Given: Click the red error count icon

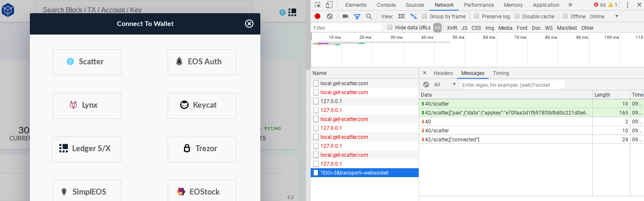Looking at the screenshot, I should click(x=596, y=5).
